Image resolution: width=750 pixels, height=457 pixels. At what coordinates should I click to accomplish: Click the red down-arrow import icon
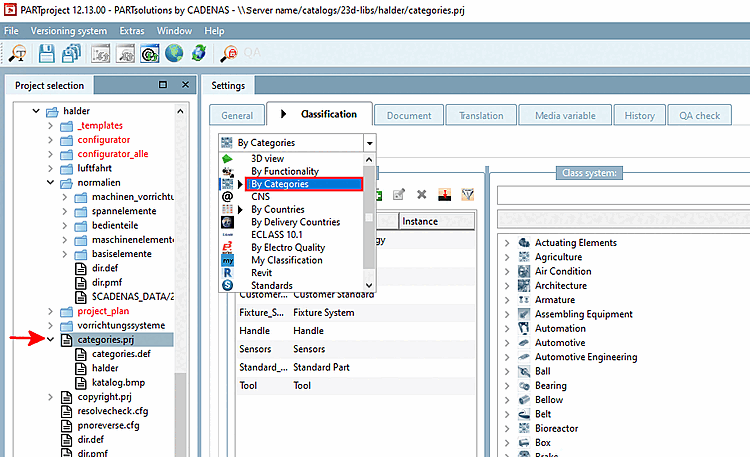point(445,194)
